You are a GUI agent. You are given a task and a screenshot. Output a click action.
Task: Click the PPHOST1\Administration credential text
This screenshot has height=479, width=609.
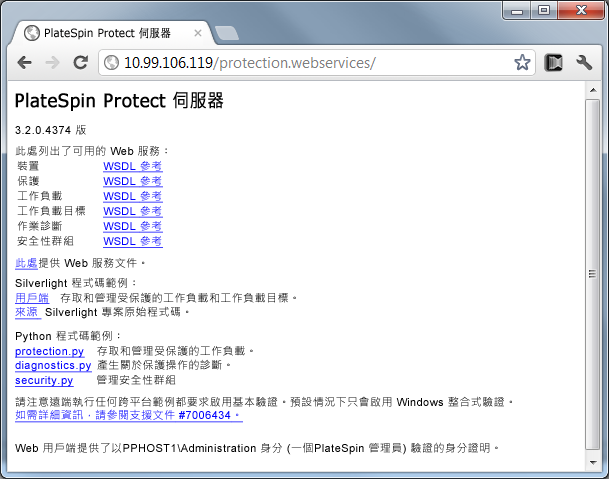click(x=189, y=448)
